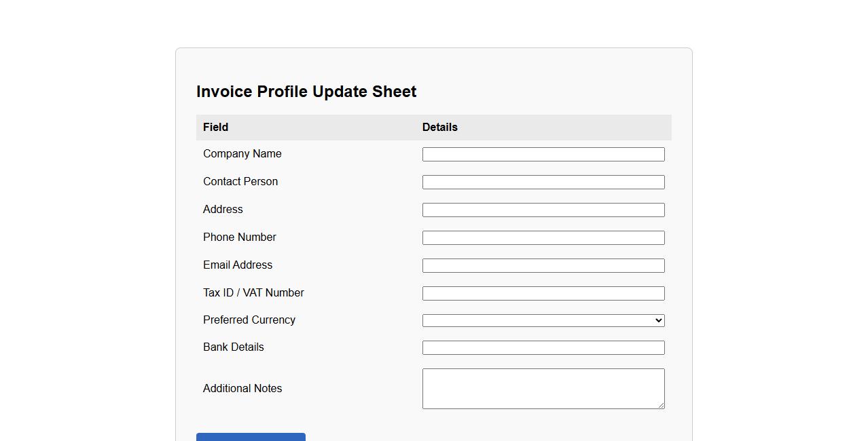Focus the Additional Notes text area
The image size is (868, 441).
[543, 389]
